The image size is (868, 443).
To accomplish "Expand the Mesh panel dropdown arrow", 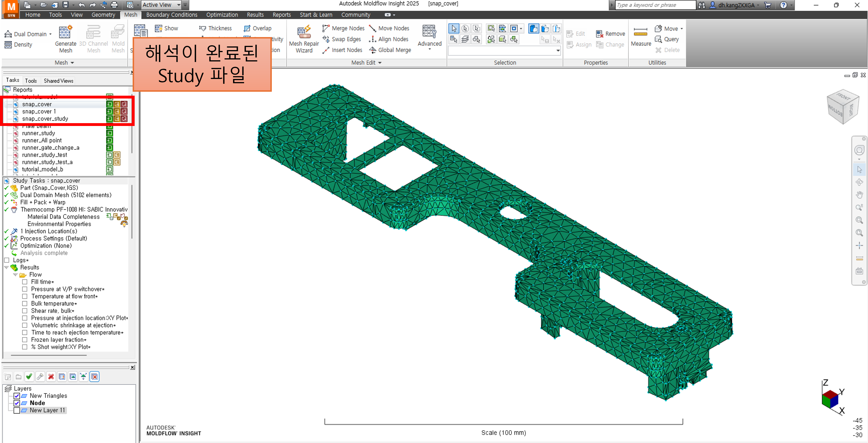I will coord(72,63).
